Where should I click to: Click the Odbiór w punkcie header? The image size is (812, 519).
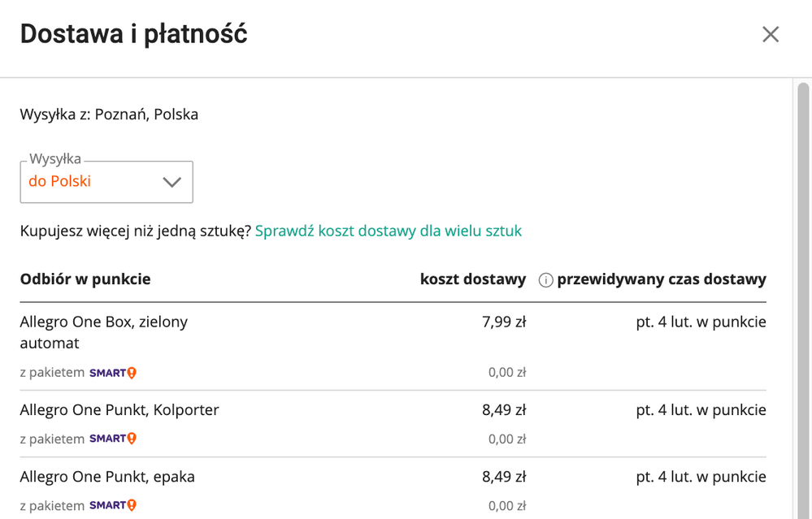[85, 279]
